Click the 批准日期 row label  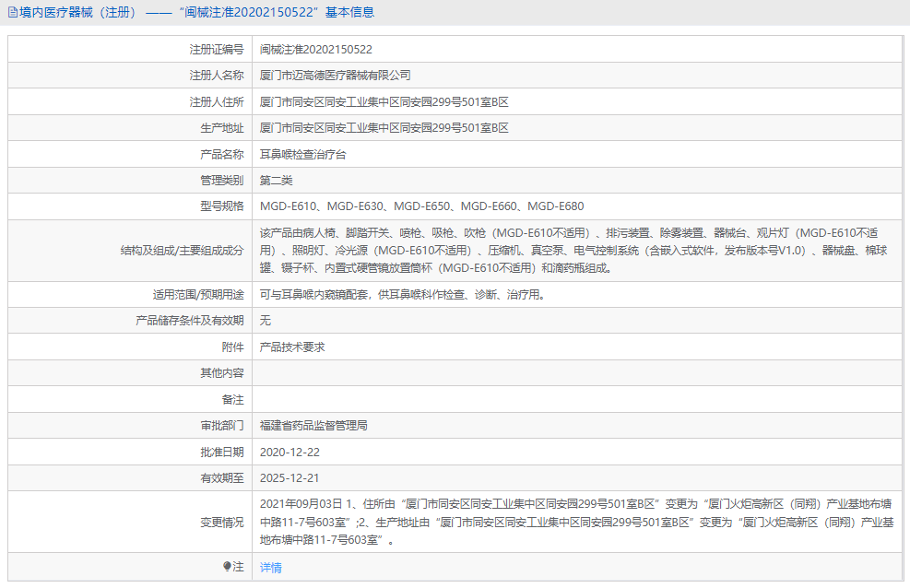click(221, 453)
